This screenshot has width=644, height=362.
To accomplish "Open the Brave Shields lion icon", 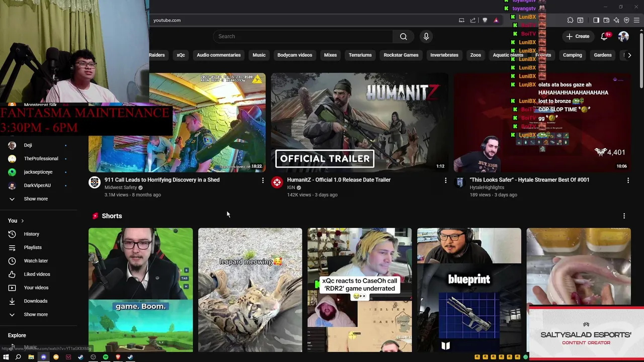I will tap(485, 20).
